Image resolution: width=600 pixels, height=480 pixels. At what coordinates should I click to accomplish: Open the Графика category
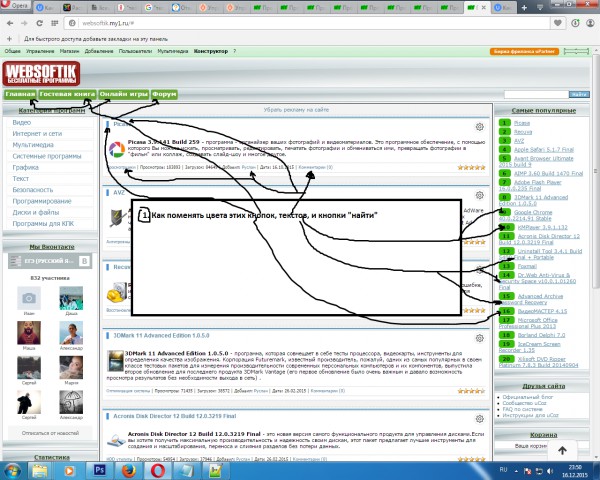tap(25, 167)
